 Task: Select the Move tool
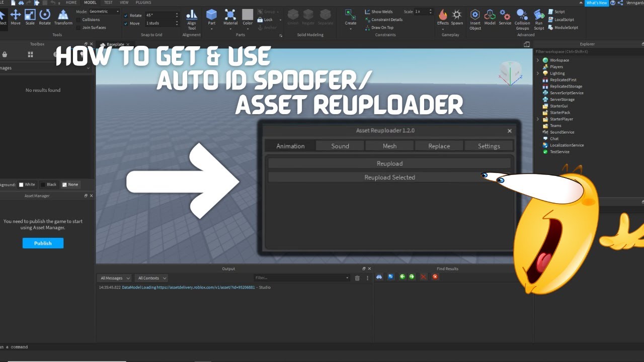[16, 17]
